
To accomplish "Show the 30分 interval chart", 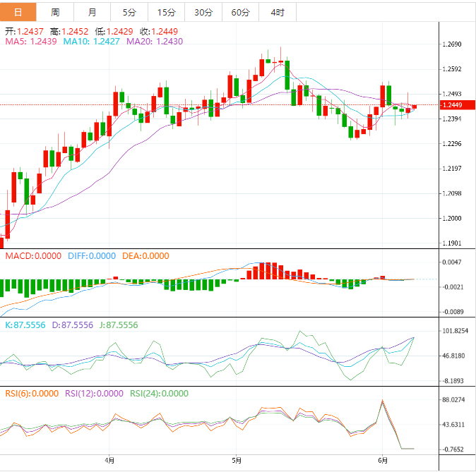I will click(x=203, y=12).
